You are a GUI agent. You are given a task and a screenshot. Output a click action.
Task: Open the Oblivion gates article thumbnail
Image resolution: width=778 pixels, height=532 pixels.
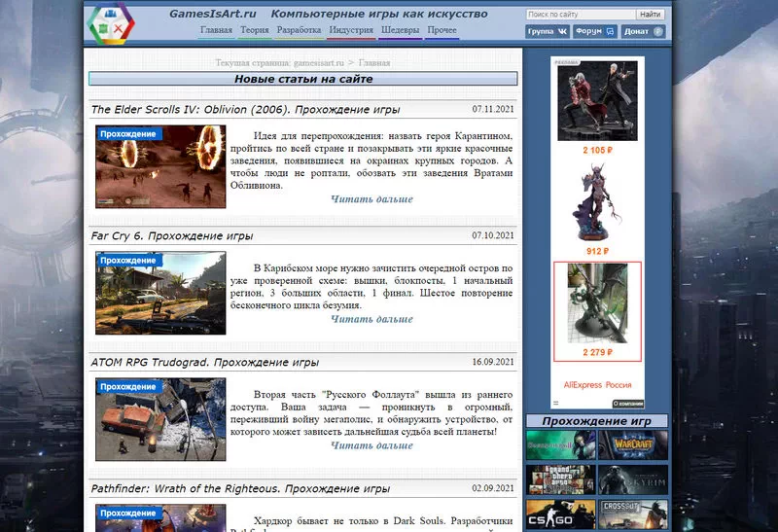(x=160, y=166)
